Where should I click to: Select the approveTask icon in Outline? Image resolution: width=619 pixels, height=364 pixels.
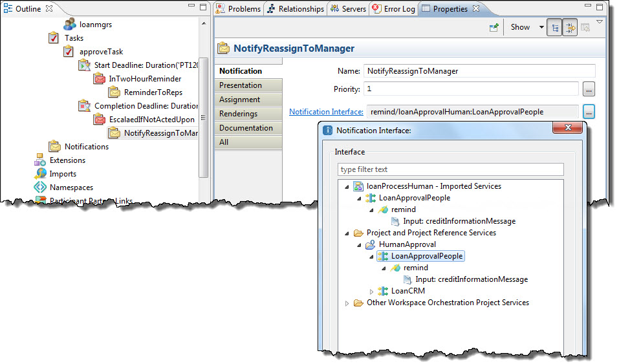[69, 52]
